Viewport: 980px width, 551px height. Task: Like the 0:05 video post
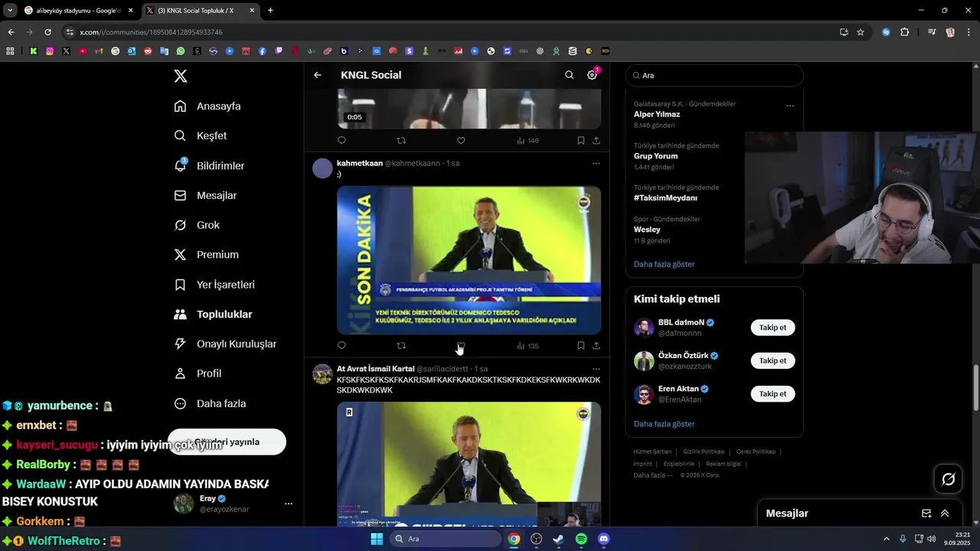pyautogui.click(x=461, y=141)
